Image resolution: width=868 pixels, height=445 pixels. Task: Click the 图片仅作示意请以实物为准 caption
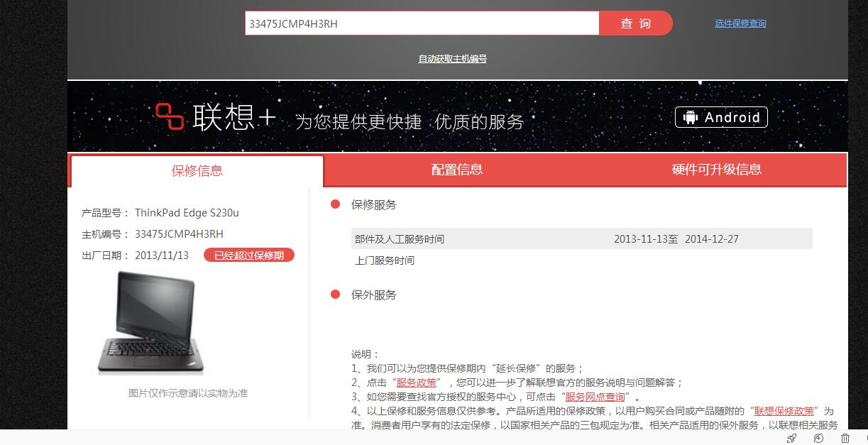pos(188,393)
